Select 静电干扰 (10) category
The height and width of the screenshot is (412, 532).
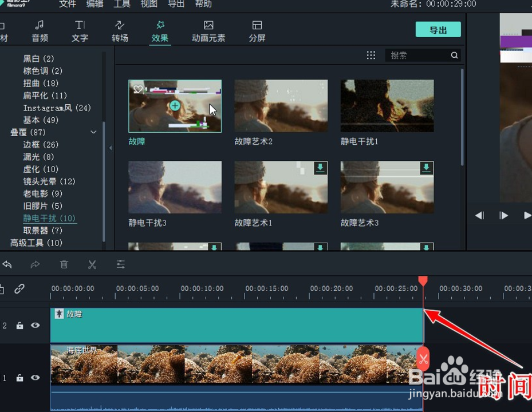[49, 219]
